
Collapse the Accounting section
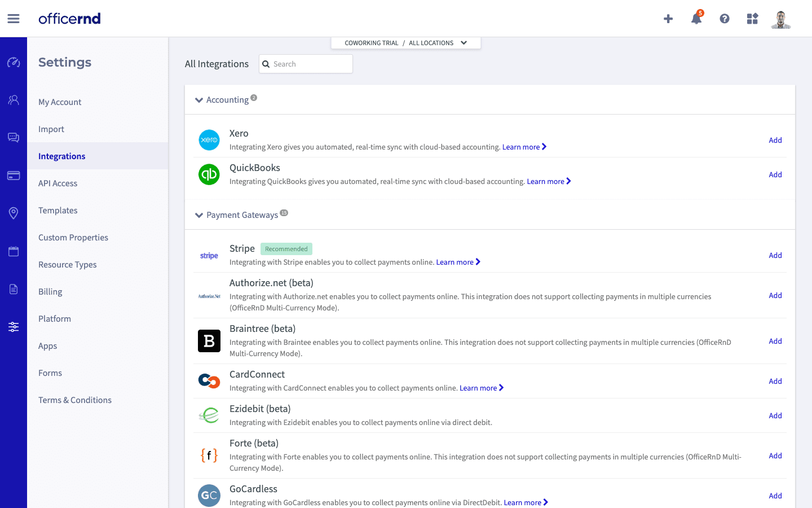[x=199, y=100]
